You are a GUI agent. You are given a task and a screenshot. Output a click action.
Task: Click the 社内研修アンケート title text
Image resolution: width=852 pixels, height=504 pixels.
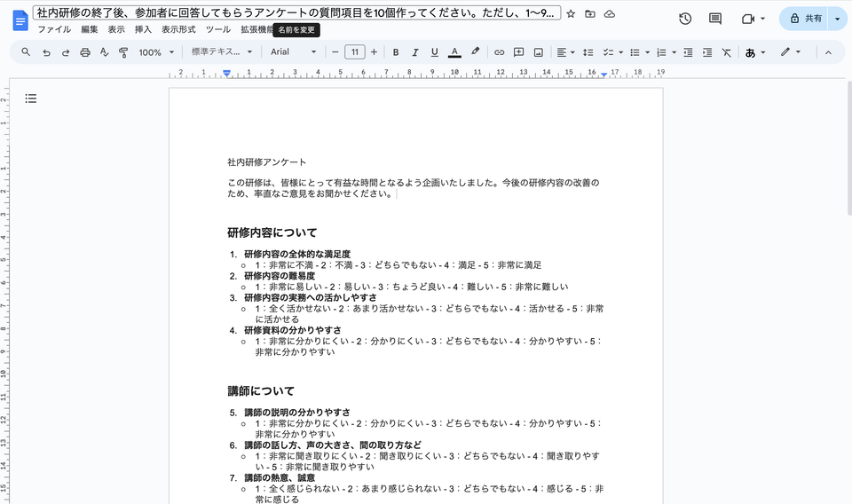(x=267, y=161)
